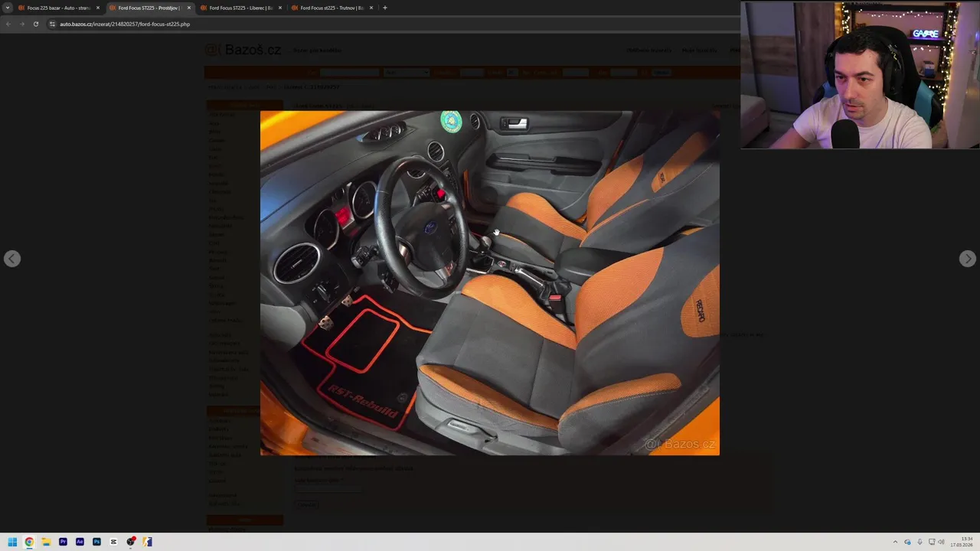This screenshot has width=980, height=551.
Task: Launch Adobe Photoshop from the taskbar
Action: pyautogui.click(x=96, y=542)
